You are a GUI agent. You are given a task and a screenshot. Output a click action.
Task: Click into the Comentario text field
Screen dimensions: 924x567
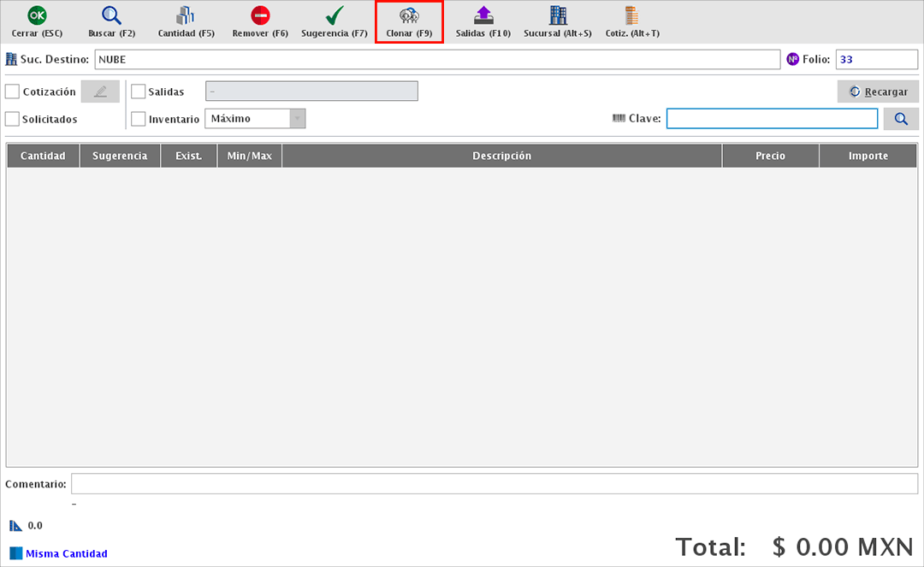click(494, 484)
